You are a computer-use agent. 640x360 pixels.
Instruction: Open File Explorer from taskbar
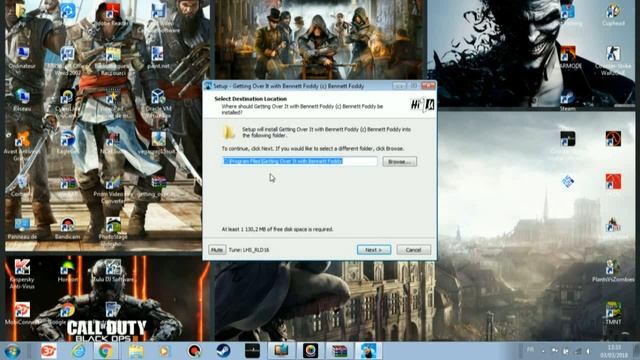click(x=136, y=351)
